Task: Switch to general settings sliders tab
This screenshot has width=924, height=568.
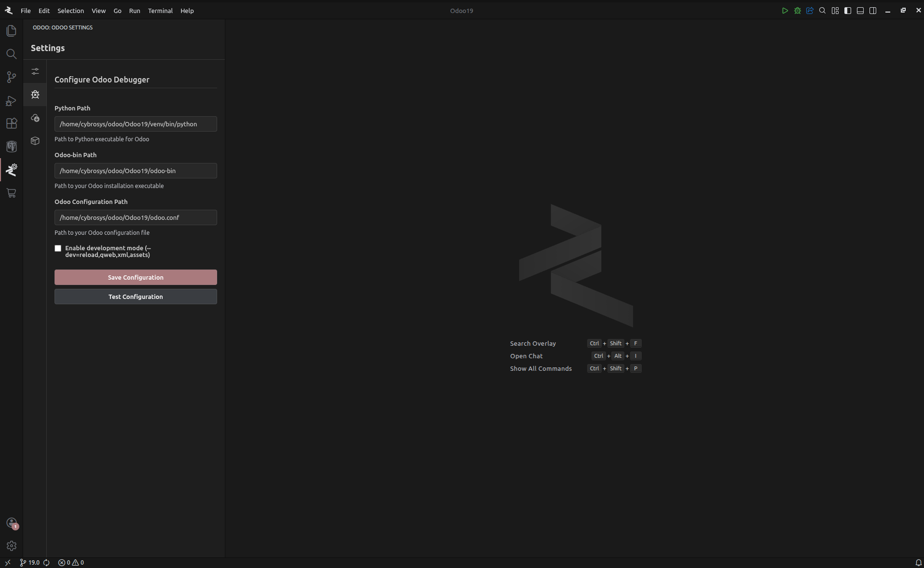Action: [35, 71]
